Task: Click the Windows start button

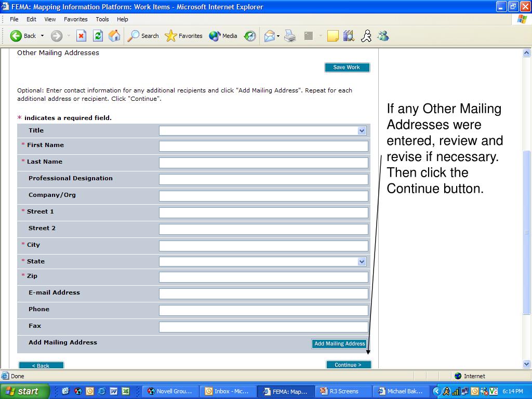Action: 24,391
